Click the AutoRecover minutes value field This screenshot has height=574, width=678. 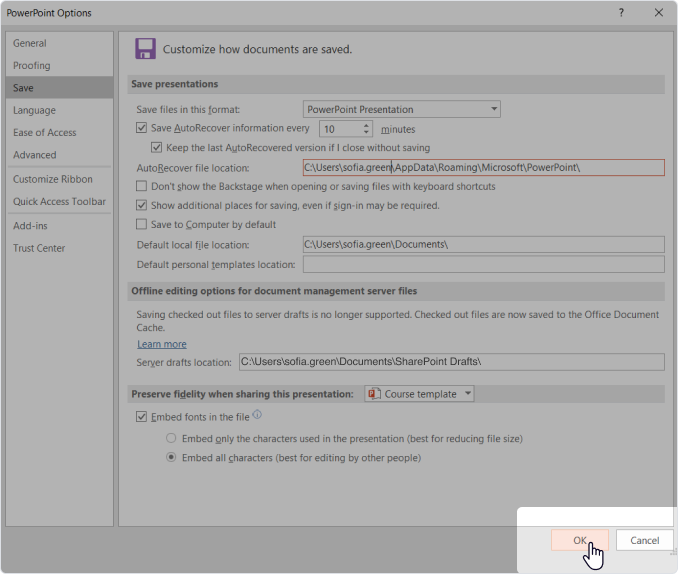point(341,129)
